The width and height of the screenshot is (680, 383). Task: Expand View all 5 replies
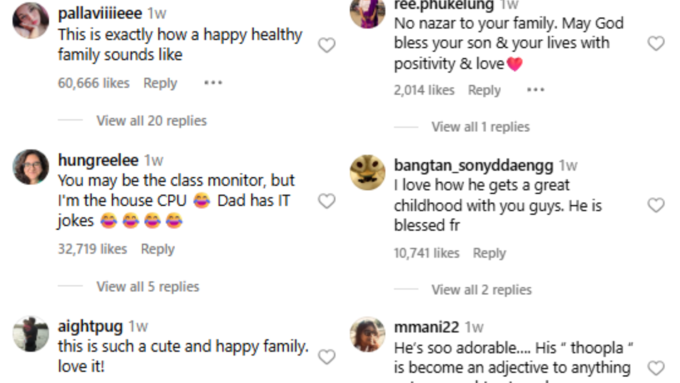148,287
